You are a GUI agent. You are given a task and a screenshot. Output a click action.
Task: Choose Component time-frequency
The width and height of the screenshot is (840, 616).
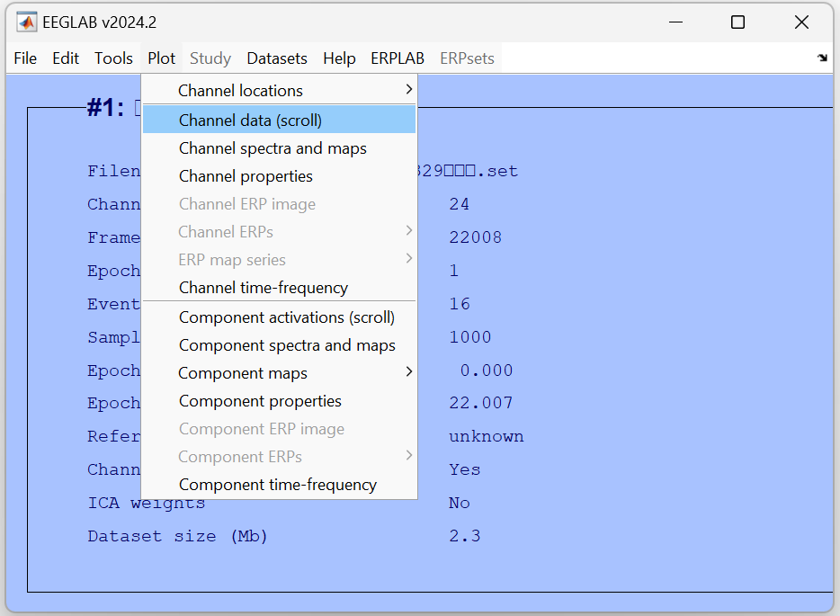click(x=279, y=484)
